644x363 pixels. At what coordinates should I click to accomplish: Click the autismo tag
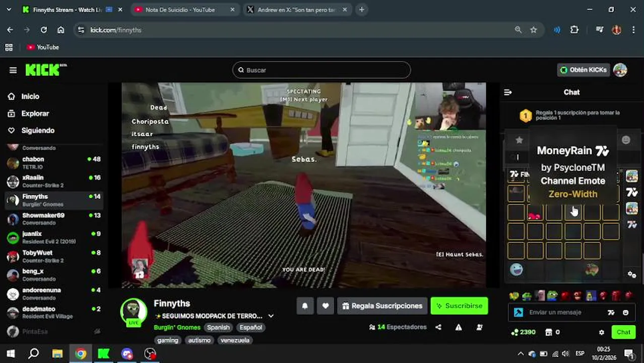coord(199,340)
